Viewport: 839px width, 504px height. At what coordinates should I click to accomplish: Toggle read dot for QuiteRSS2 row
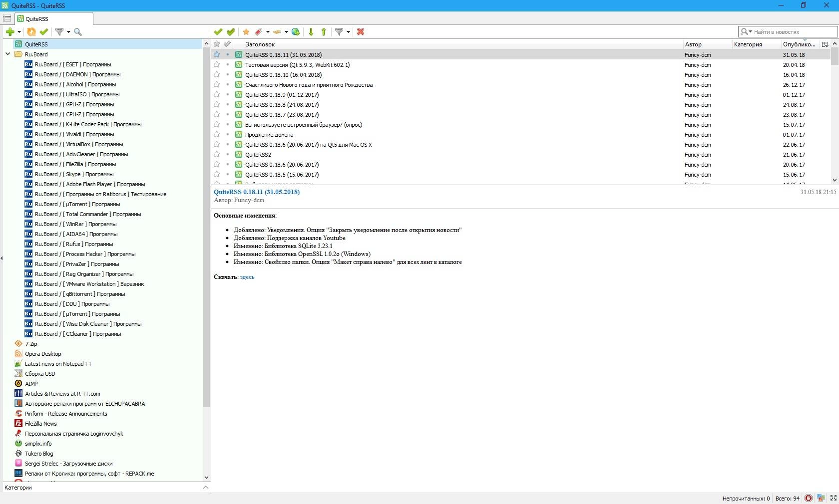click(x=228, y=154)
